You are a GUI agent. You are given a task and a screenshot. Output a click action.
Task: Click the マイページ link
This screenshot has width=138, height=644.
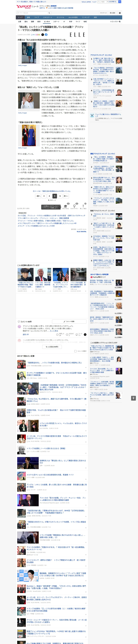click(x=103, y=13)
